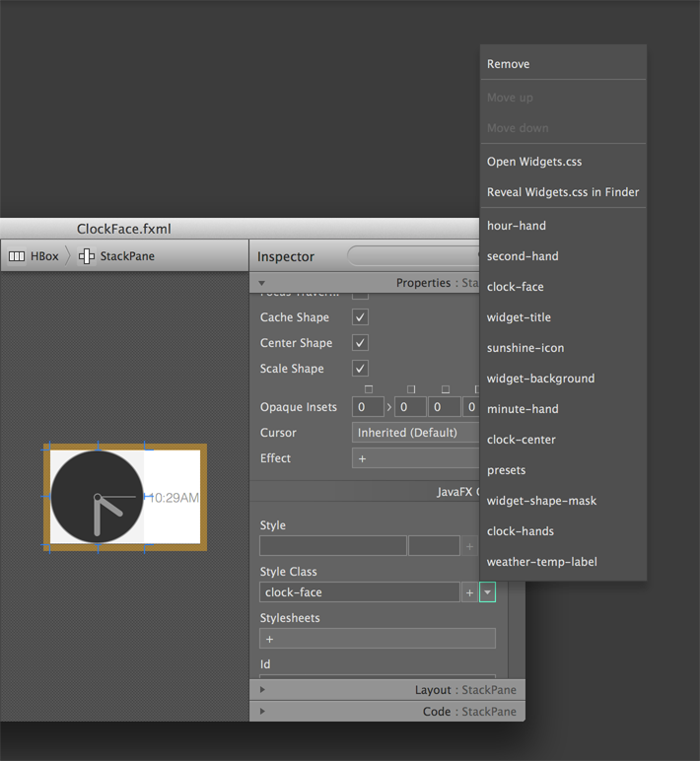Screen dimensions: 700x761
Task: Select Reveal Widgets.css in Finder
Action: pos(562,192)
